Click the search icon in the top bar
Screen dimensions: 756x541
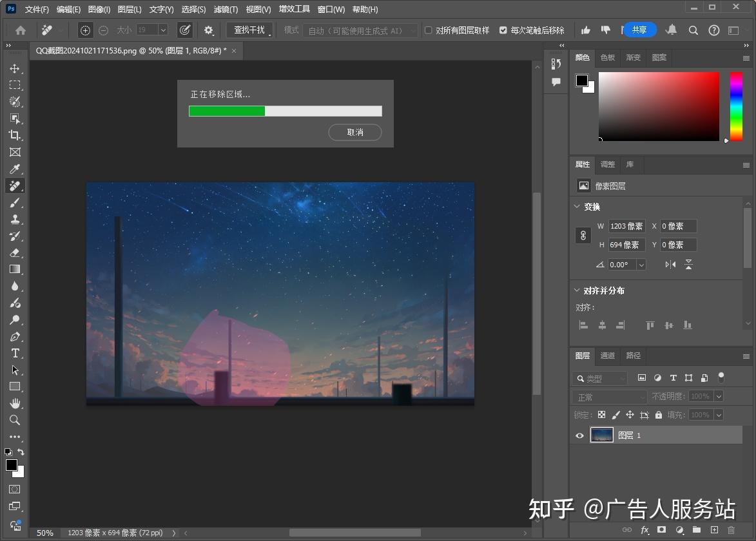[693, 30]
